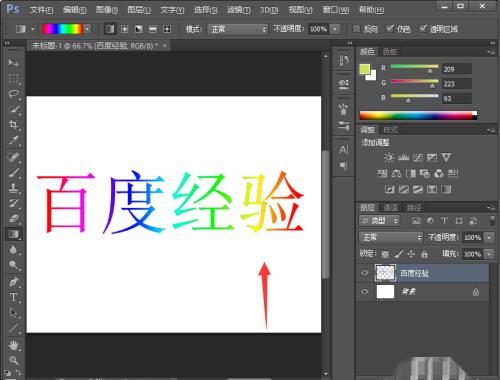The width and height of the screenshot is (500, 380).
Task: Select the Hand tool
Action: pyautogui.click(x=13, y=345)
